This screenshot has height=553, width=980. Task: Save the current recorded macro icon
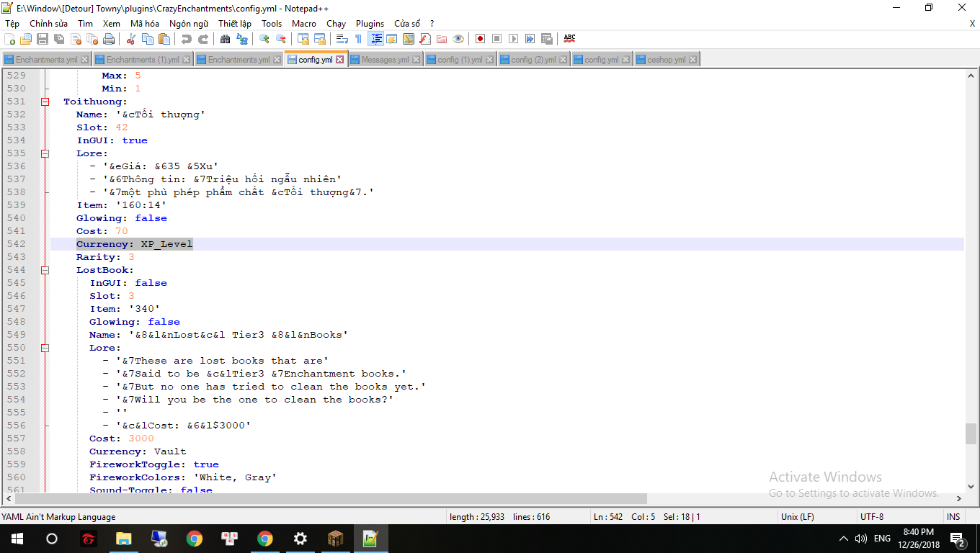tap(547, 39)
